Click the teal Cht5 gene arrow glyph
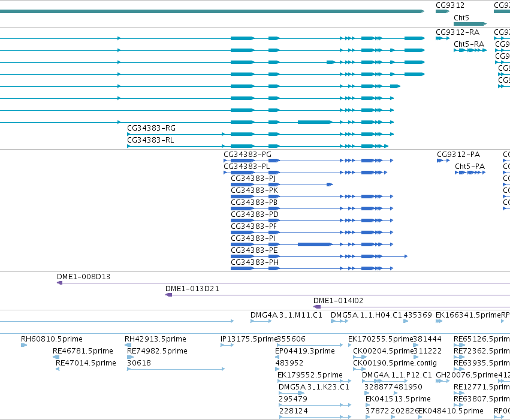 [x=470, y=24]
